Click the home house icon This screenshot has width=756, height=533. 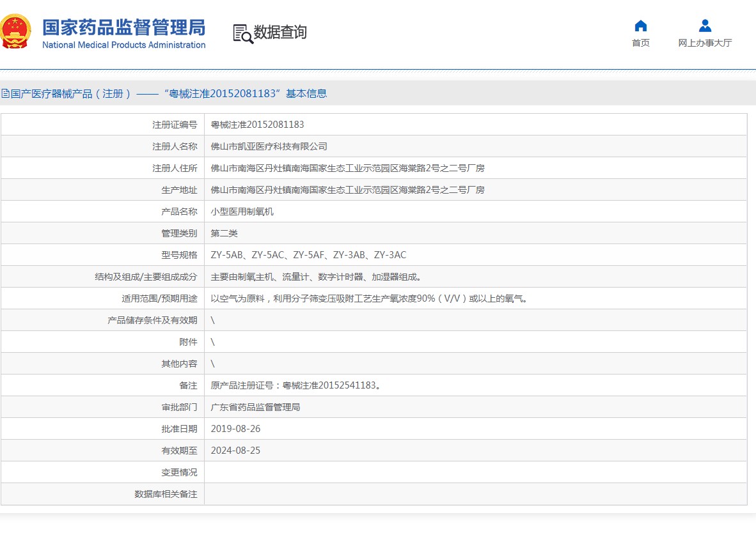tap(640, 26)
